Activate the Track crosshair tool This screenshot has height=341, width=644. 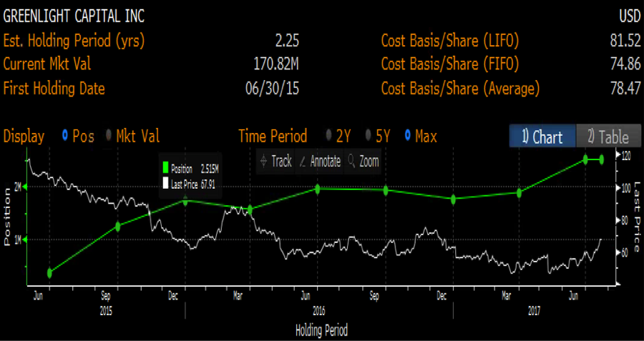point(276,162)
